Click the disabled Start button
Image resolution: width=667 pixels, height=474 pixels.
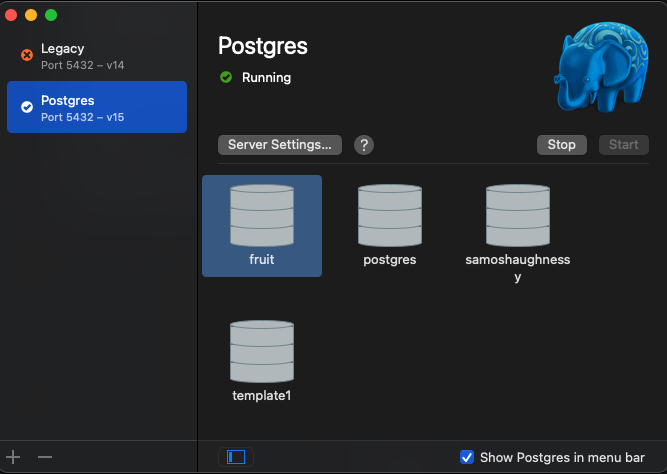pyautogui.click(x=624, y=145)
